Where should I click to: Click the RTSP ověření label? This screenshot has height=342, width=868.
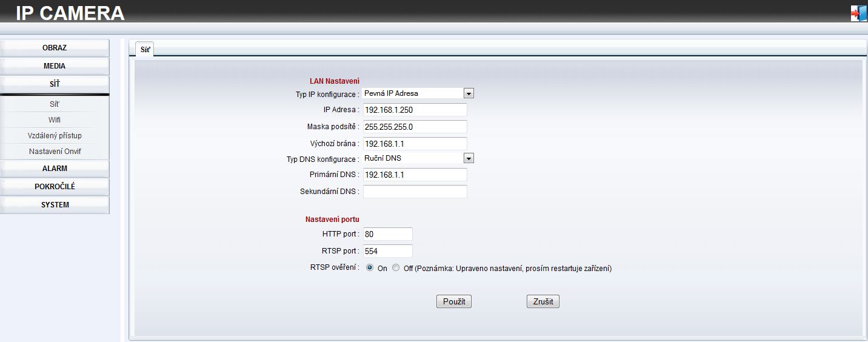click(x=335, y=267)
